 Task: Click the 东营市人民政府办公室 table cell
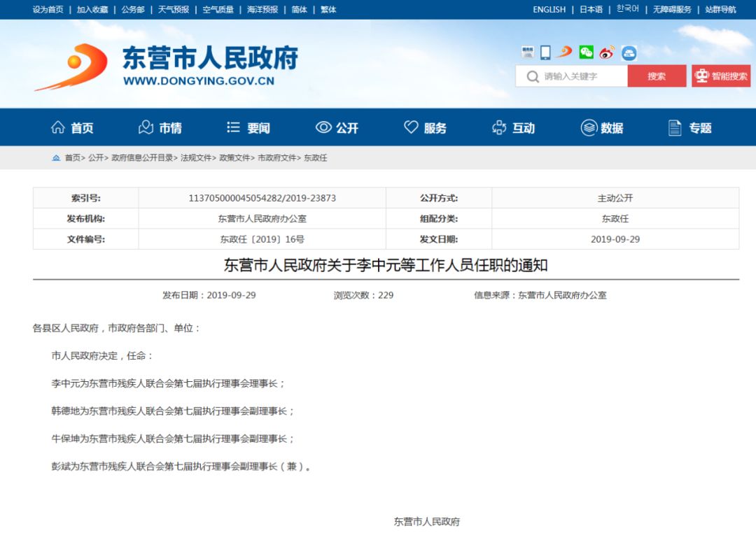tap(262, 219)
